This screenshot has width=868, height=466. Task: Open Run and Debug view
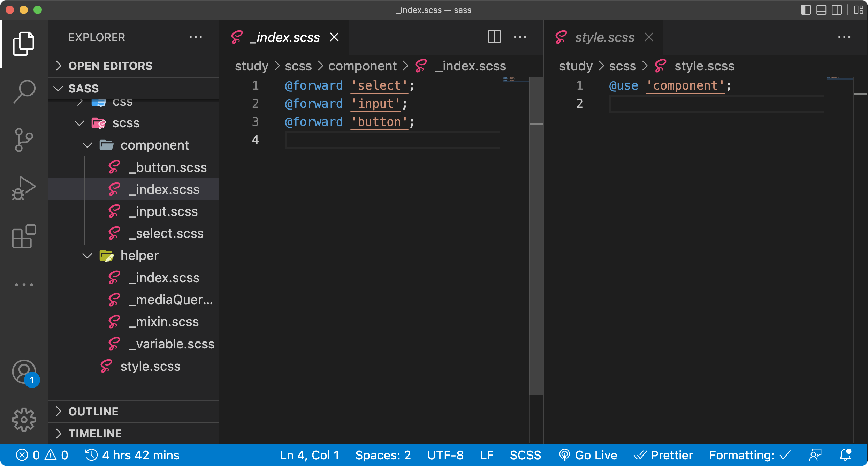tap(24, 188)
